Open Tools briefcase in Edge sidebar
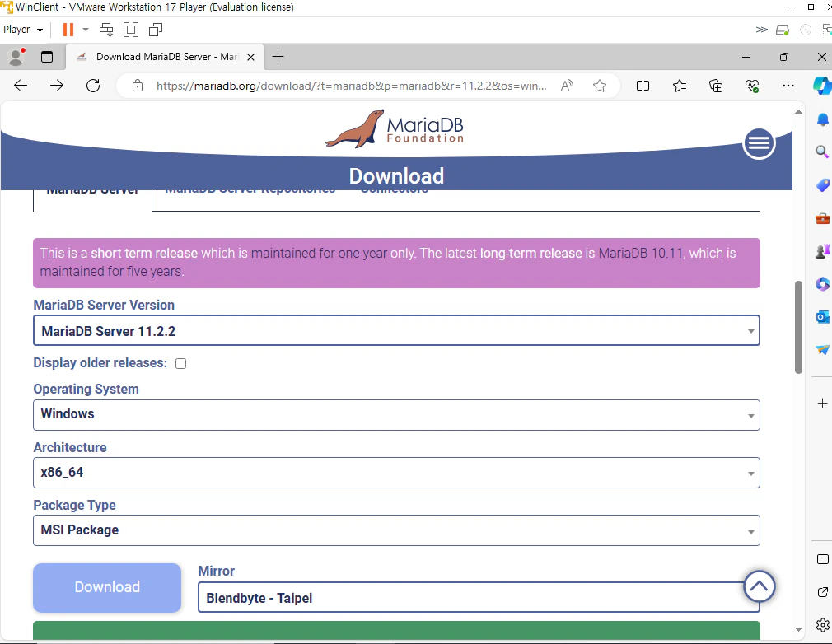This screenshot has height=644, width=832. [x=822, y=218]
